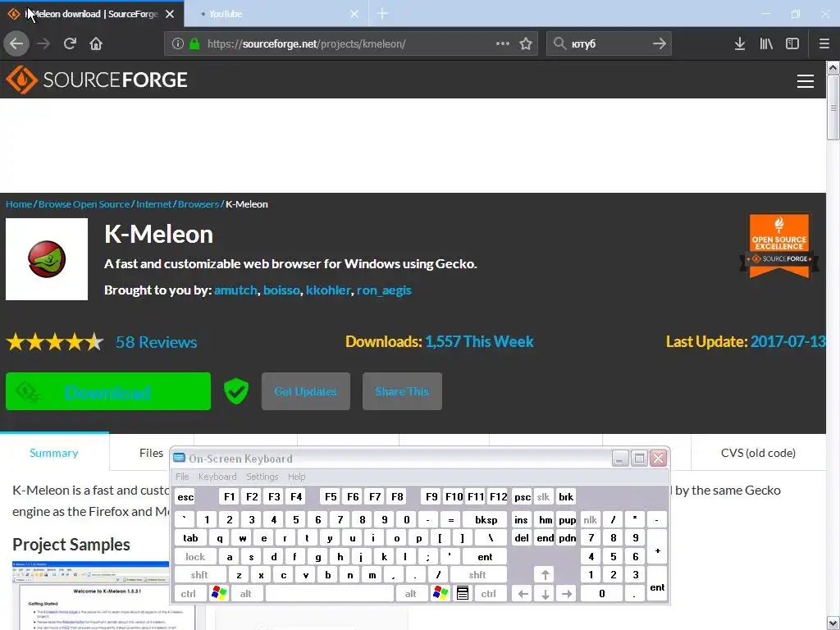This screenshot has width=840, height=630.
Task: Toggle the left alt key
Action: pyautogui.click(x=246, y=594)
